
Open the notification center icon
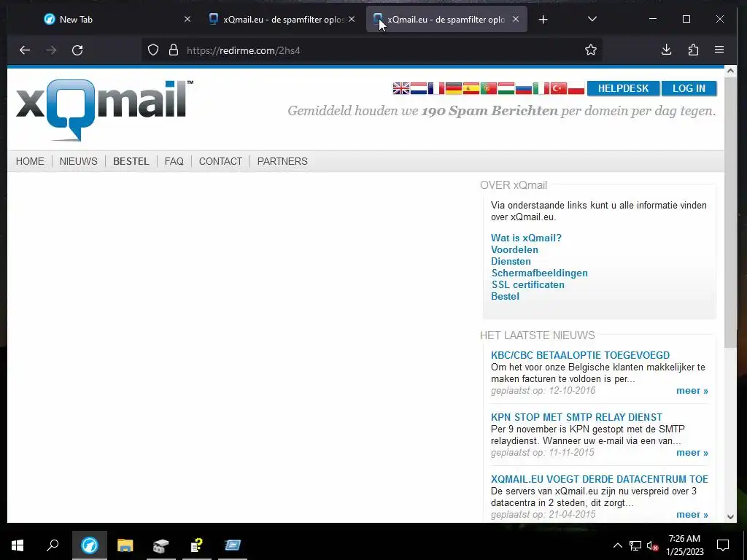(x=723, y=545)
